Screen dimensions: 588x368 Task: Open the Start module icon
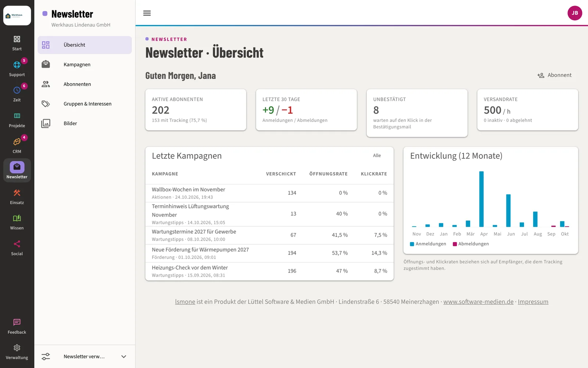[17, 39]
